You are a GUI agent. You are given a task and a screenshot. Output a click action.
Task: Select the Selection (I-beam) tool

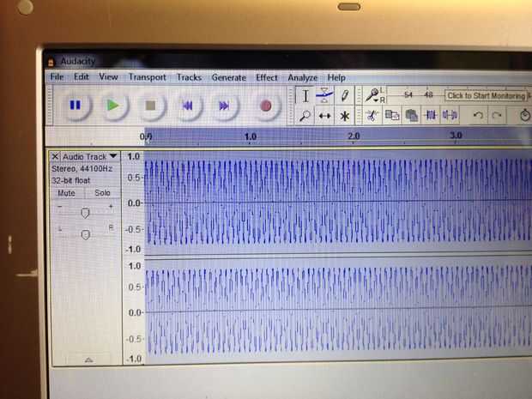[305, 96]
